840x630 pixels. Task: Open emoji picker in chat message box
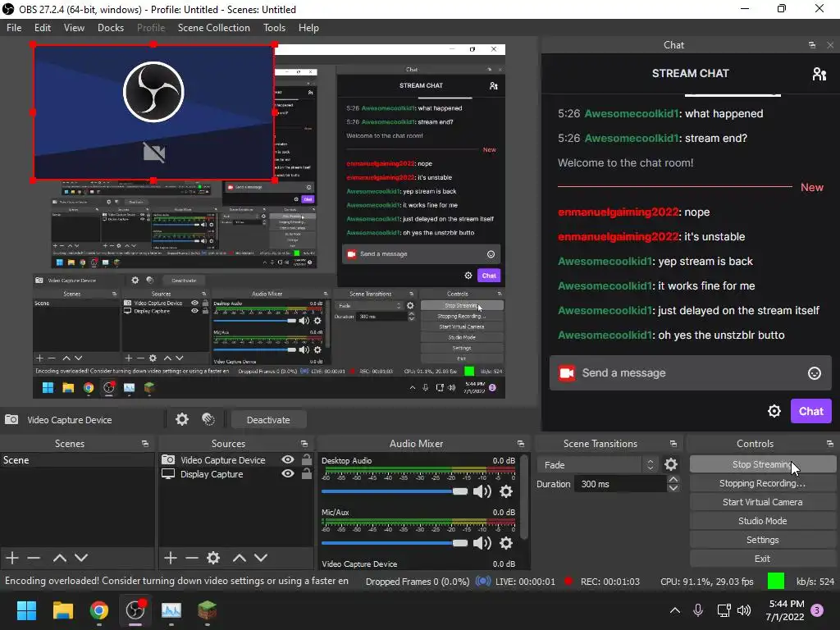(x=815, y=373)
